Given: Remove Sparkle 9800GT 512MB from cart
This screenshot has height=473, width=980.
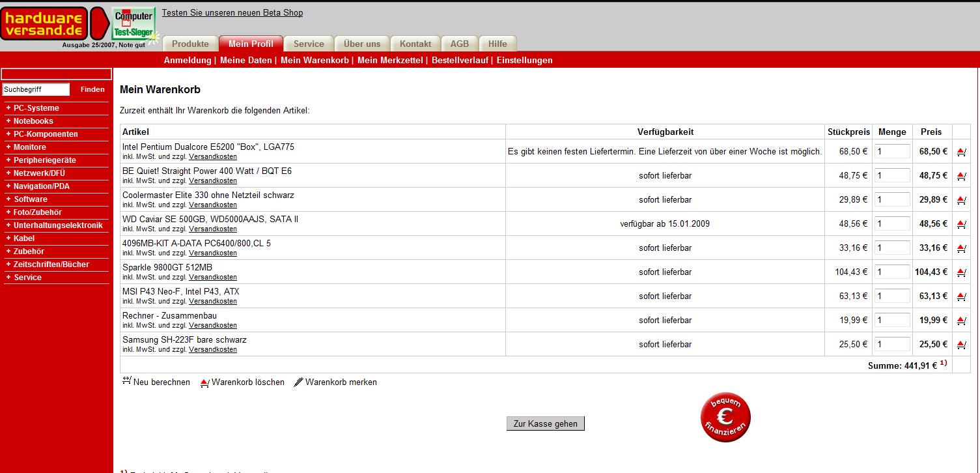Looking at the screenshot, I should (961, 272).
